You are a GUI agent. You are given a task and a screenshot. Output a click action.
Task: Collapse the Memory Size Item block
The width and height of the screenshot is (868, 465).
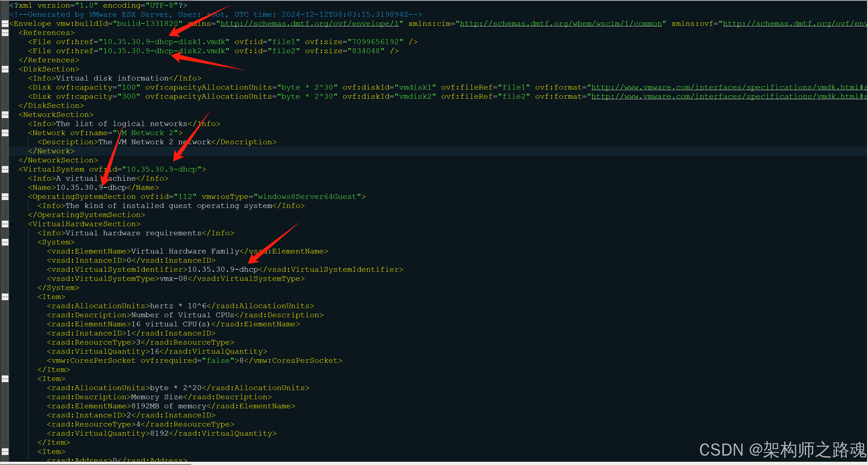click(x=5, y=379)
